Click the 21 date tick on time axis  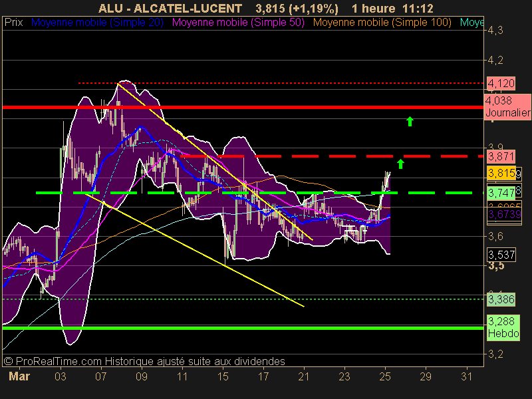tap(304, 376)
